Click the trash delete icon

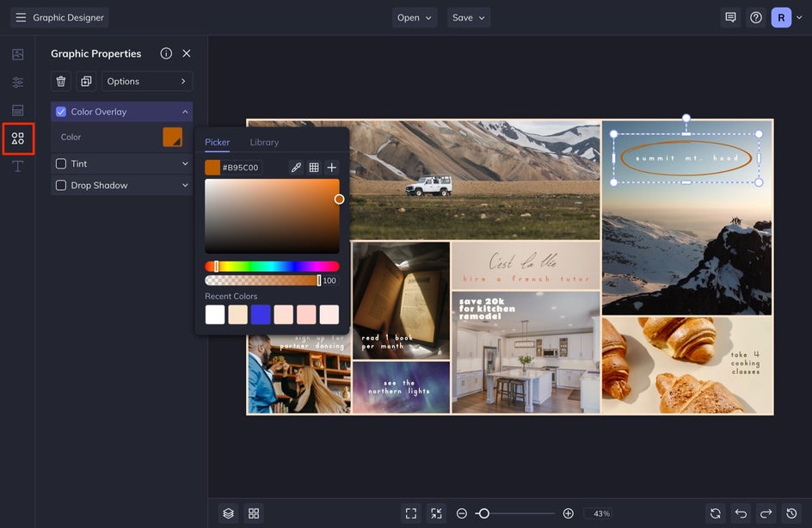pos(61,82)
